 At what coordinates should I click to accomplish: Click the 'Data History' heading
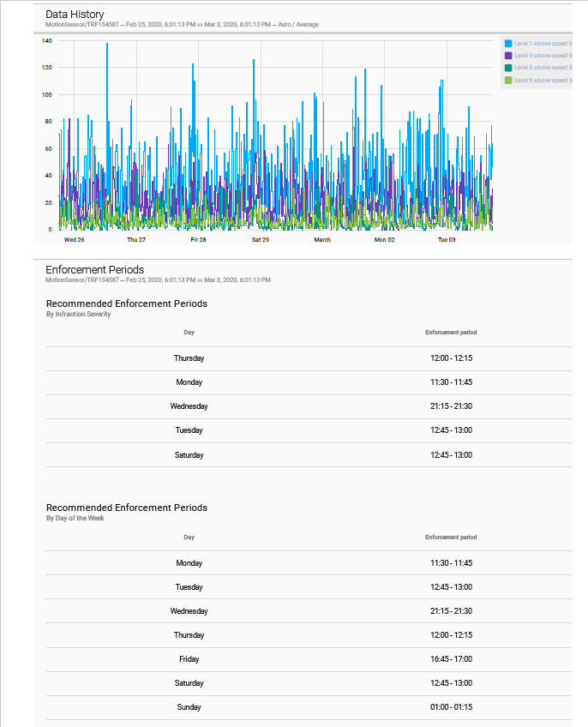pyautogui.click(x=75, y=15)
